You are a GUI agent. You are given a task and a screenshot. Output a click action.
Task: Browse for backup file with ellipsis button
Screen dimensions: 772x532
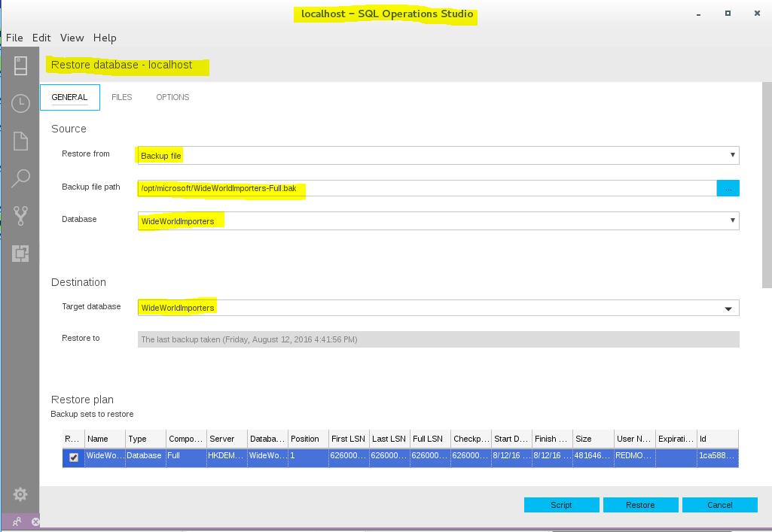coord(728,188)
